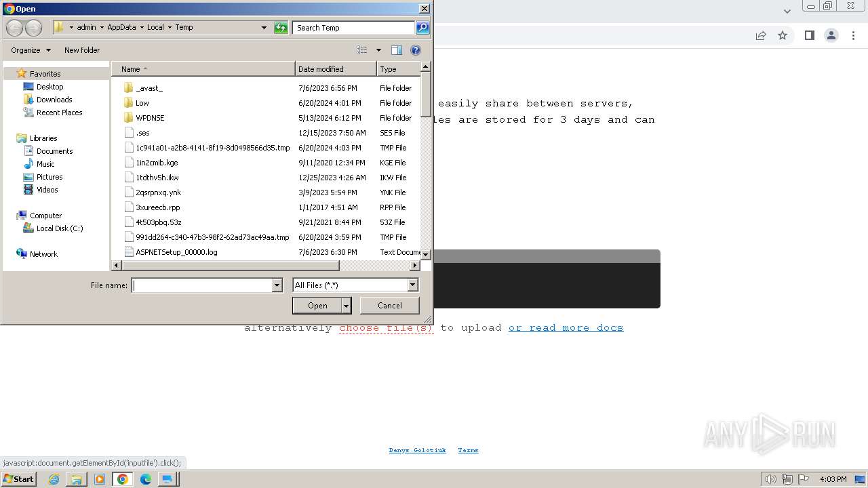This screenshot has width=868, height=488.
Task: Select the ASPNETSetup_00000.log file
Action: pos(176,252)
